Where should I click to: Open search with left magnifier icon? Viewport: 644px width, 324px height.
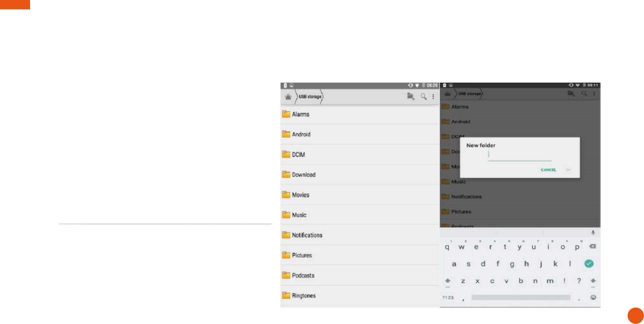tap(424, 96)
